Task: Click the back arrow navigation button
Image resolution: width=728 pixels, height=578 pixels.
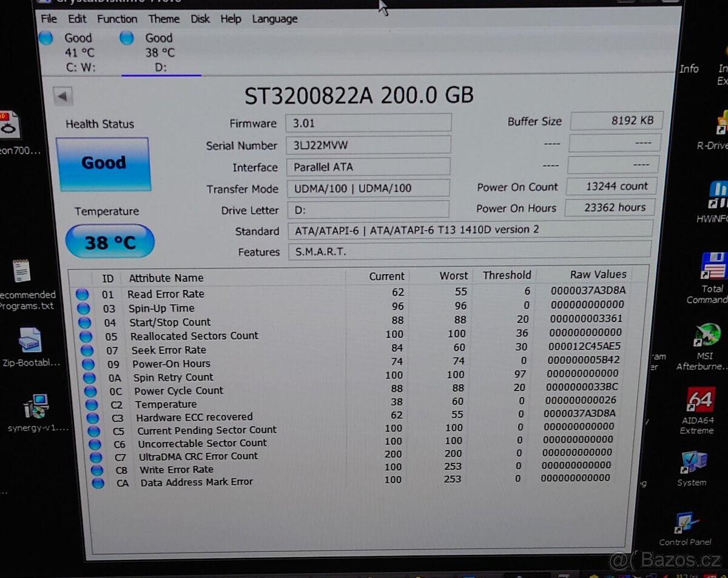Action: point(64,95)
